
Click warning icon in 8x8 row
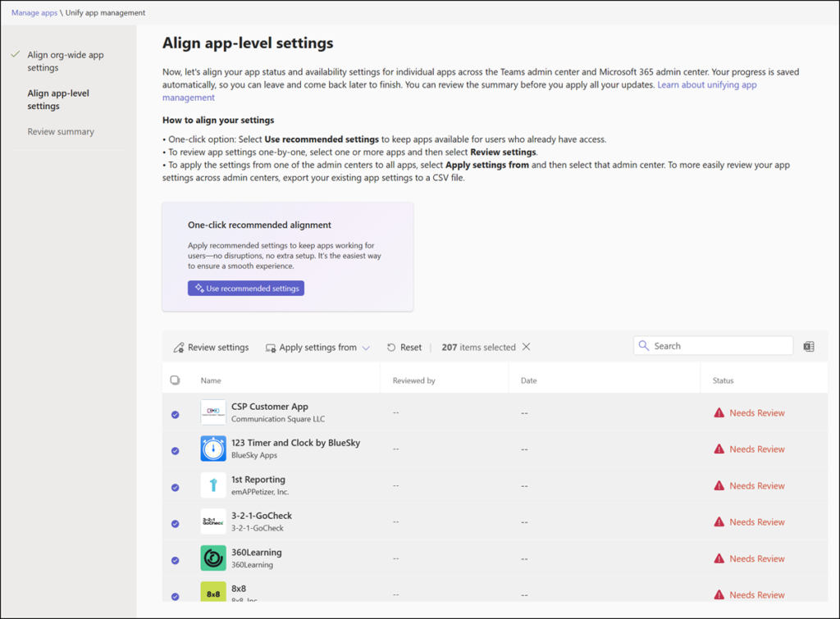pos(719,594)
